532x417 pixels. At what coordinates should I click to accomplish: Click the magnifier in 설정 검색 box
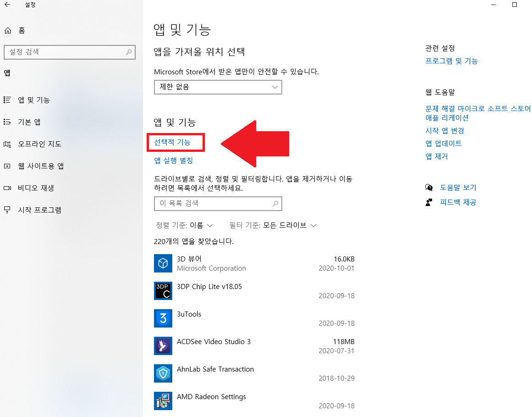click(129, 52)
